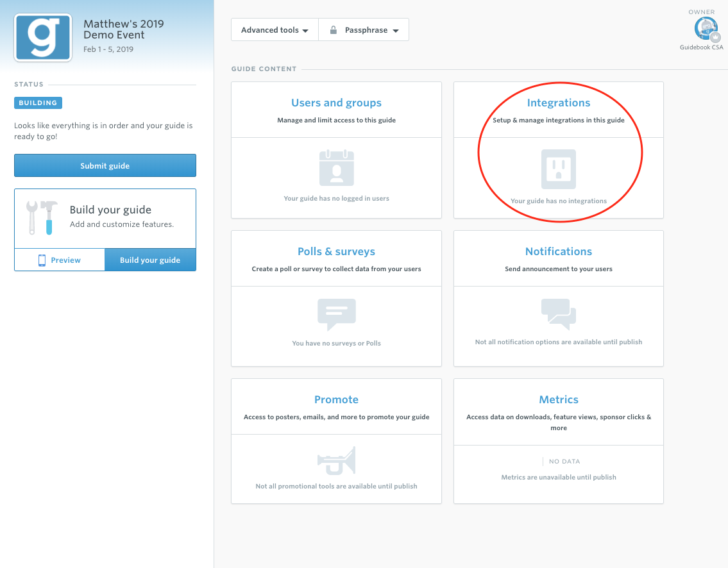The height and width of the screenshot is (568, 728).
Task: Open the Passphrase dropdown menu
Action: (364, 29)
